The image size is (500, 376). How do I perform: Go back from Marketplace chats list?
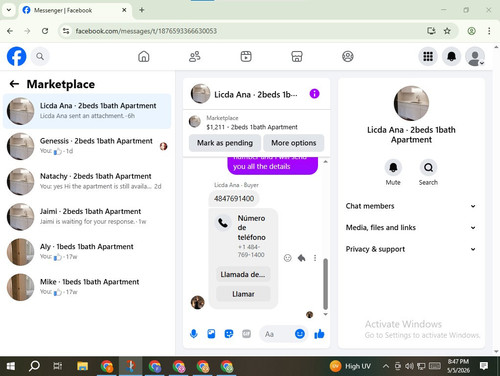point(14,84)
